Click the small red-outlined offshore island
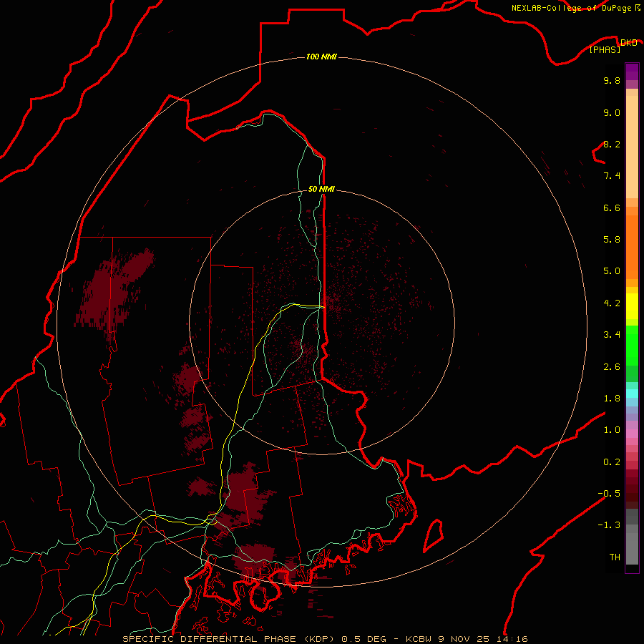644x644 pixels. coord(434,535)
